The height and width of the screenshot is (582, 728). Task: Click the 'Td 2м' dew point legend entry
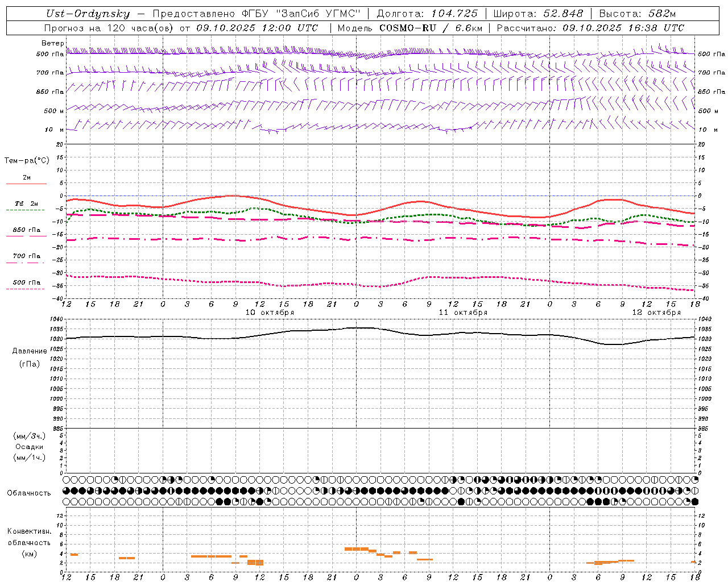(27, 203)
